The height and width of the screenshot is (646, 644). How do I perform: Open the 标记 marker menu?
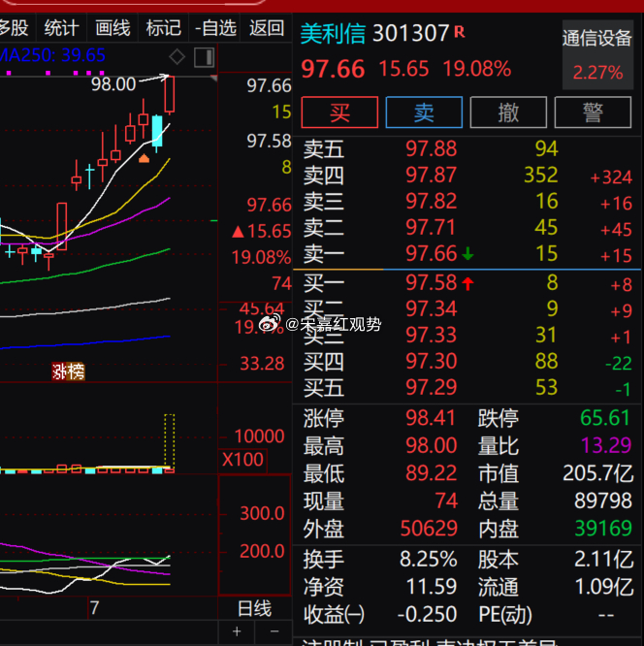tap(163, 28)
